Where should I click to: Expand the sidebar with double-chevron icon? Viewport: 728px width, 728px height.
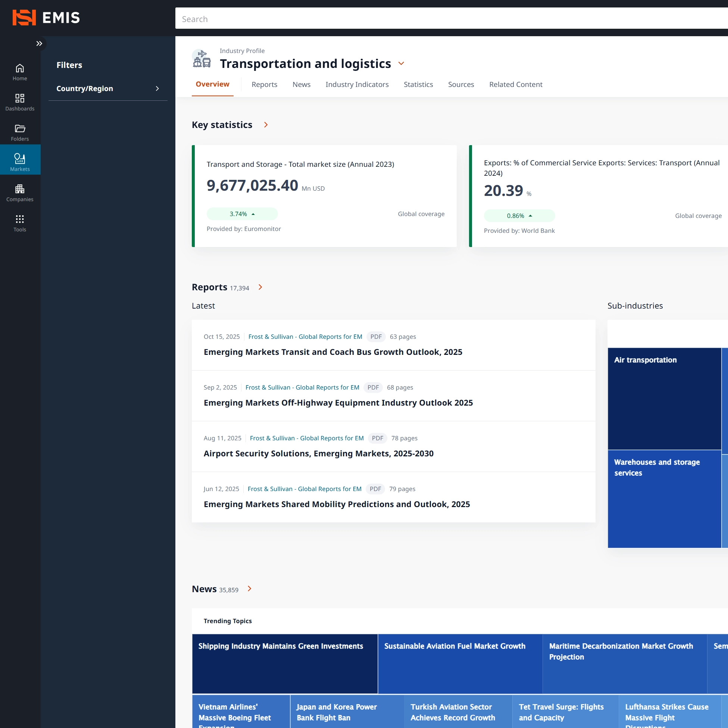[x=39, y=44]
